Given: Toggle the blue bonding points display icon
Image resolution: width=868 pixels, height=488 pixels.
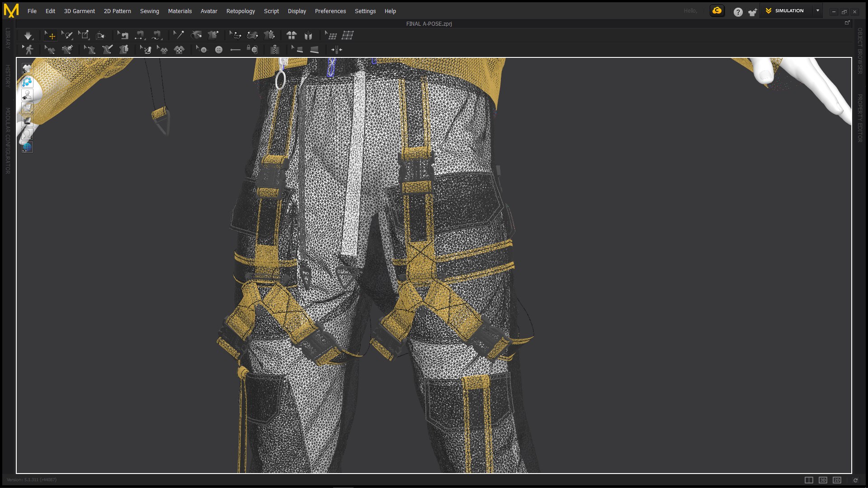Looking at the screenshot, I should pos(27,82).
